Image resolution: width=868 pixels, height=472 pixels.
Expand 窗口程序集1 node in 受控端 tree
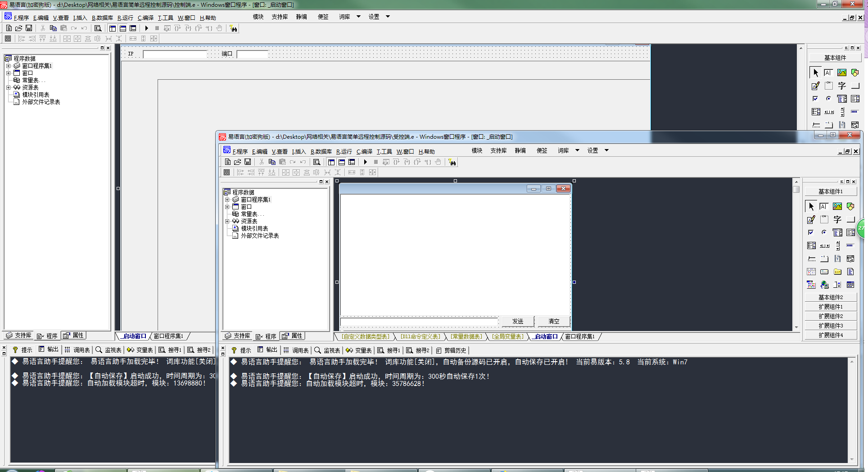pos(227,200)
